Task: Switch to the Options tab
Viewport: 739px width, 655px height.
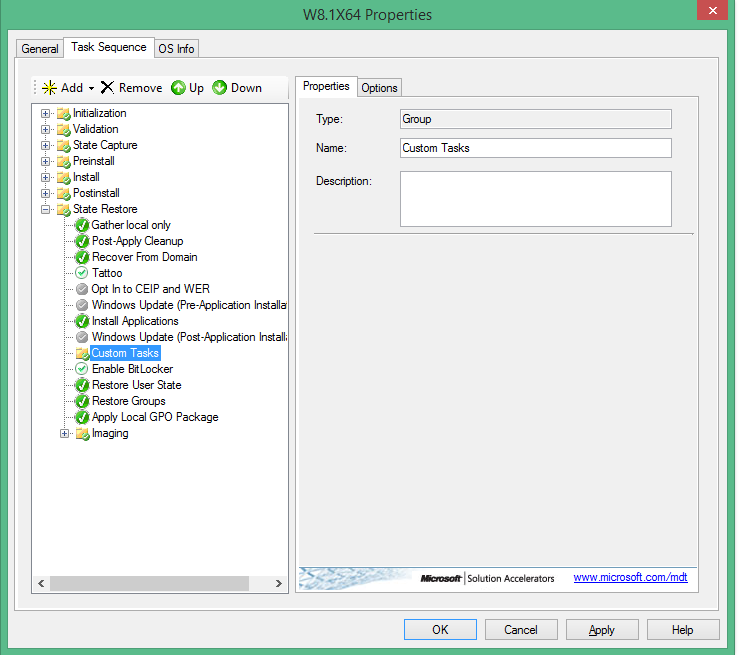Action: click(x=379, y=88)
